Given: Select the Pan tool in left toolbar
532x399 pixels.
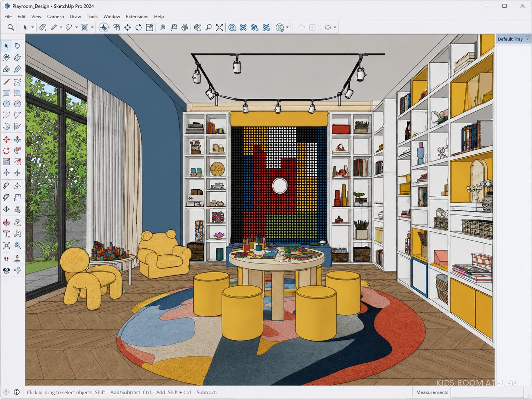Looking at the screenshot, I should [x=17, y=223].
